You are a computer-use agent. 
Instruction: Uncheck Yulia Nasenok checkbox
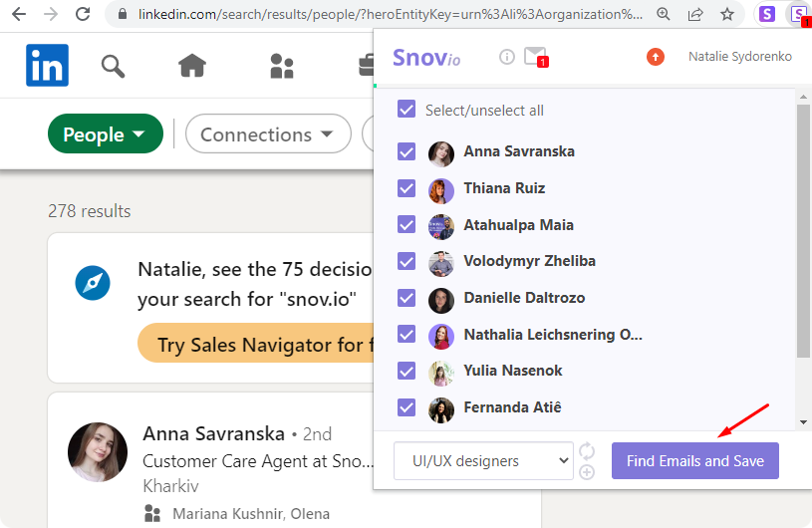click(x=406, y=372)
